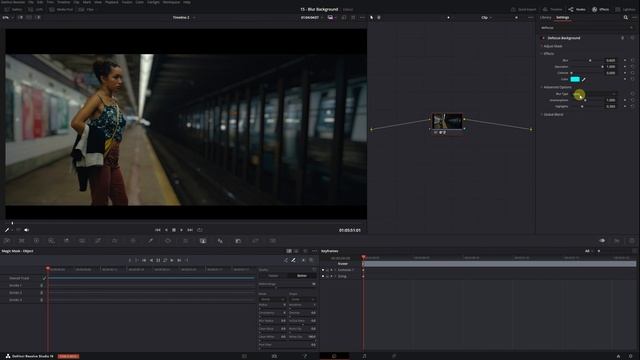Toggle loop playback in the viewer

pyautogui.click(x=200, y=230)
